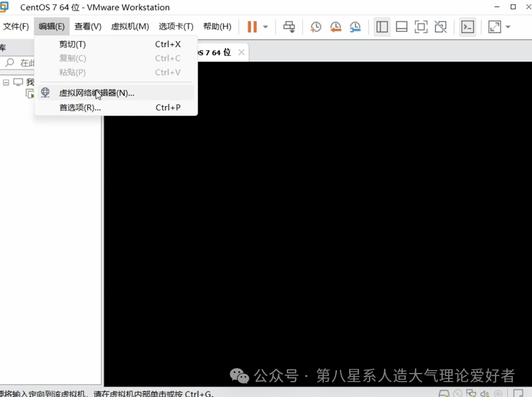The image size is (532, 397).
Task: Collapse the My Computer tree node
Action: [x=6, y=82]
